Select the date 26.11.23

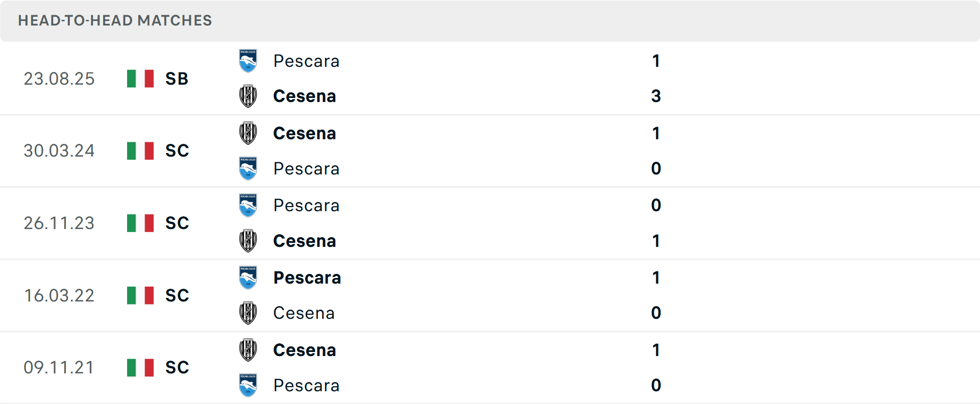point(59,223)
